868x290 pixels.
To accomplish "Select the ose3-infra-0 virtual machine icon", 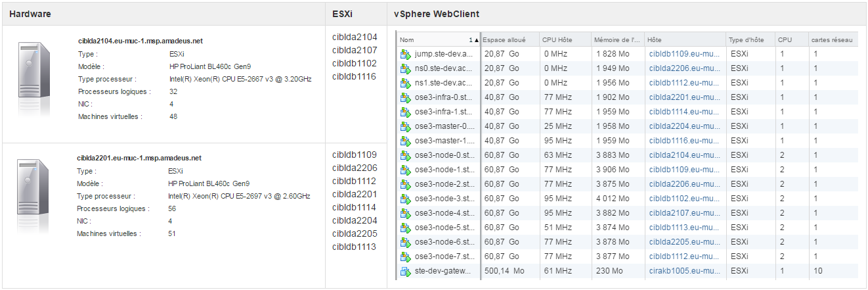I will coord(405,97).
